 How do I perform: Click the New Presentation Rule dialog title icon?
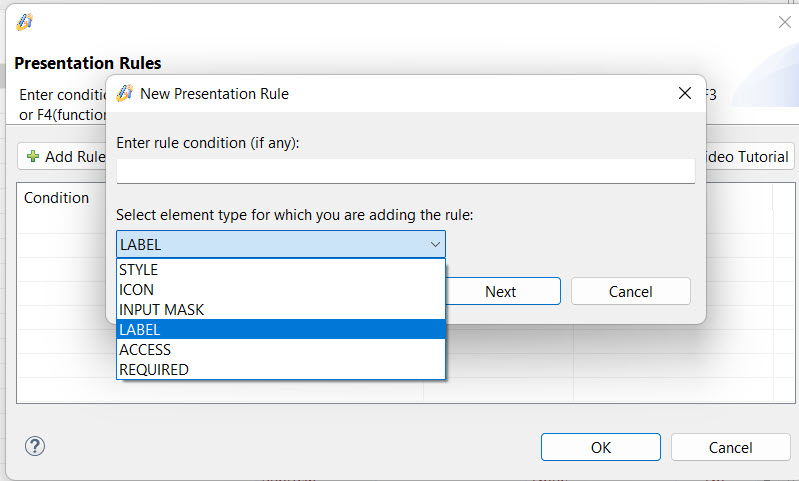coord(124,93)
